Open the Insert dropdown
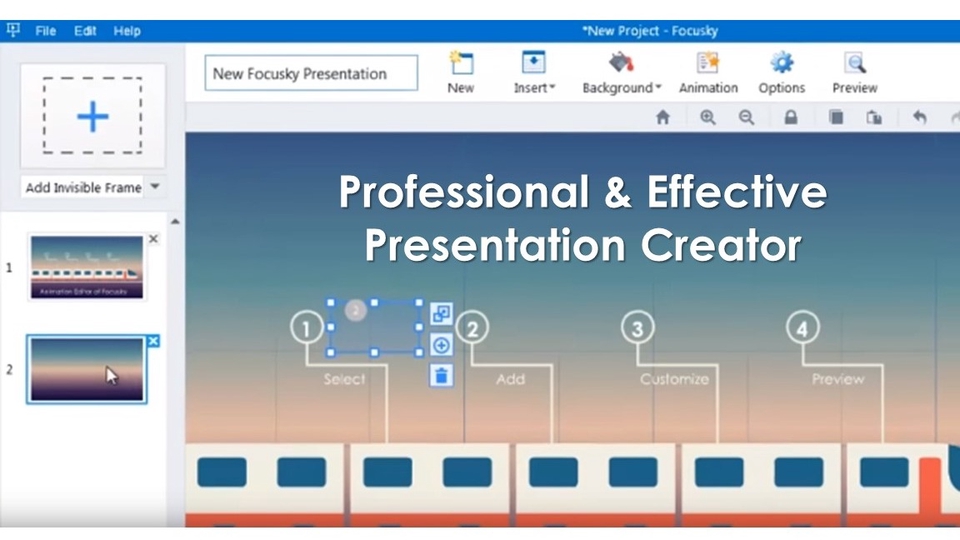 (534, 73)
